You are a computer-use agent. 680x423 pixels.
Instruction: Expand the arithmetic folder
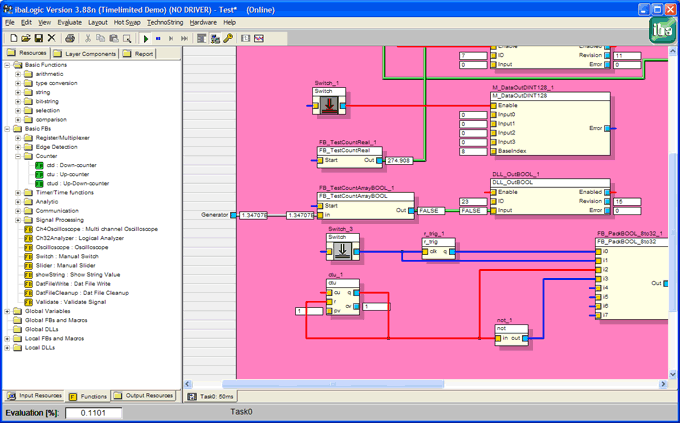click(x=18, y=74)
